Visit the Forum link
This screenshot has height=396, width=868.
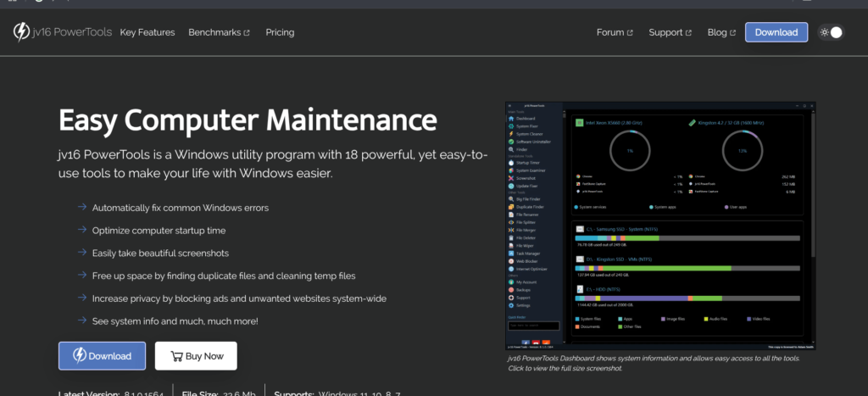615,32
